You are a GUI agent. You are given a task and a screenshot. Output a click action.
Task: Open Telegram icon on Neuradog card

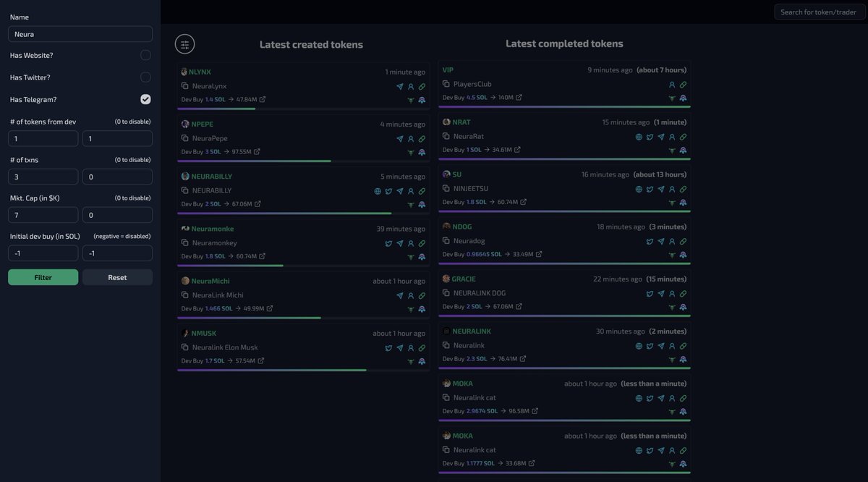tap(661, 242)
